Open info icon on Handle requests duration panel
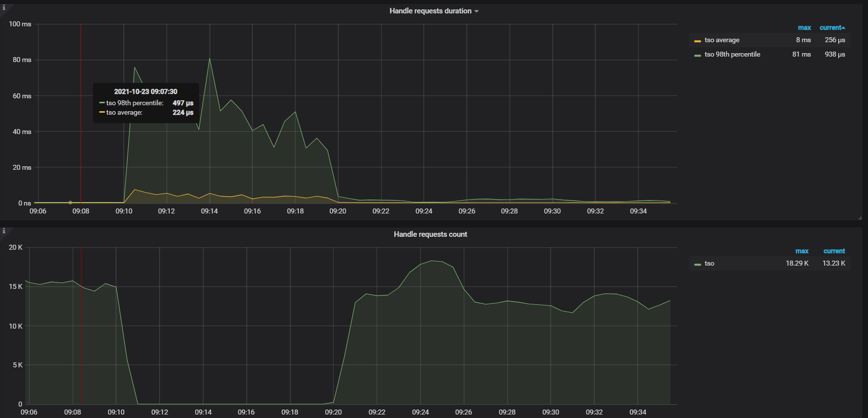Screen dimensions: 868x418 click(3, 7)
